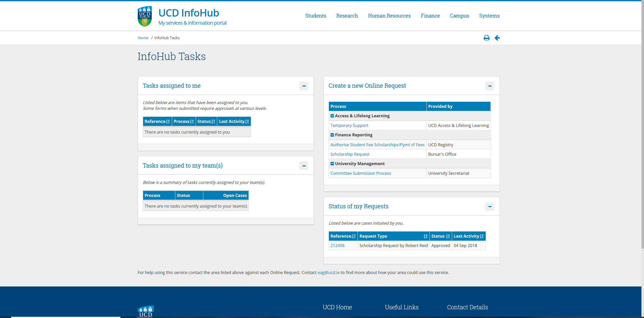Click UCD Home footer heading
The width and height of the screenshot is (644, 318).
[x=337, y=307]
